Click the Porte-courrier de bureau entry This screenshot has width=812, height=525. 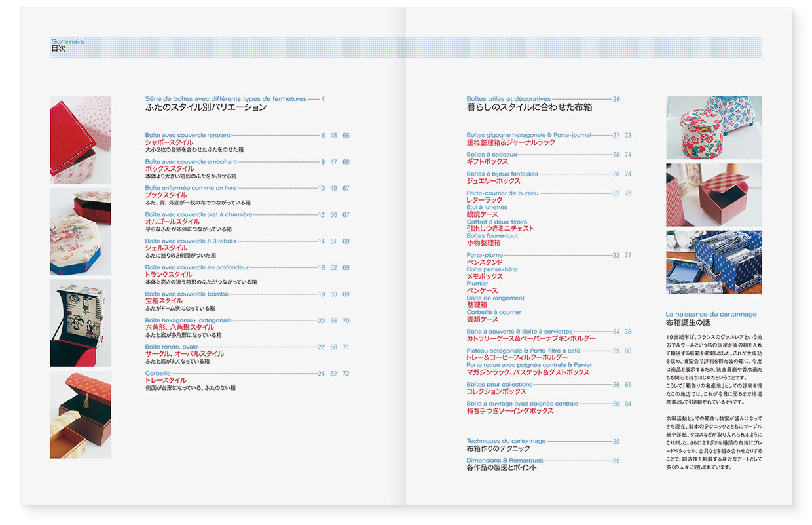502,193
